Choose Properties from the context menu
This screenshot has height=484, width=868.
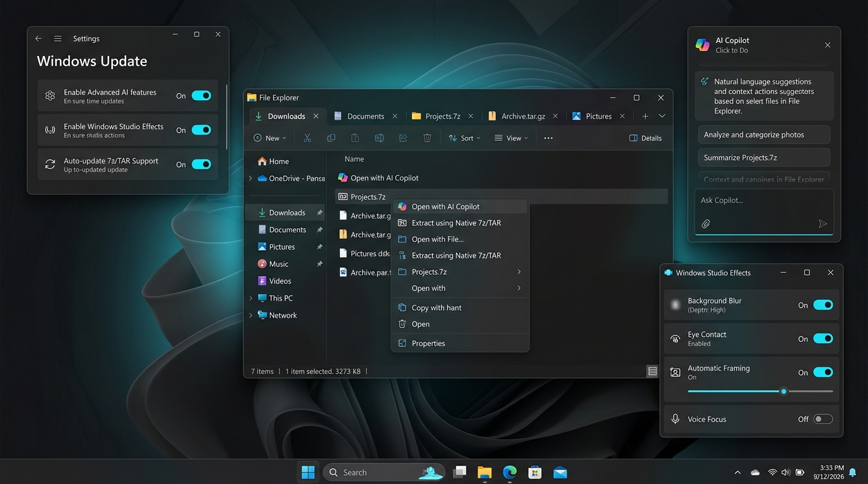[x=460, y=343]
